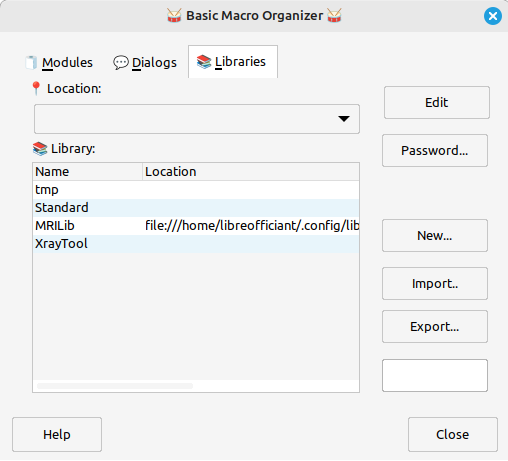Close the dialog with the blue X
Image resolution: width=508 pixels, height=461 pixels.
[x=493, y=16]
